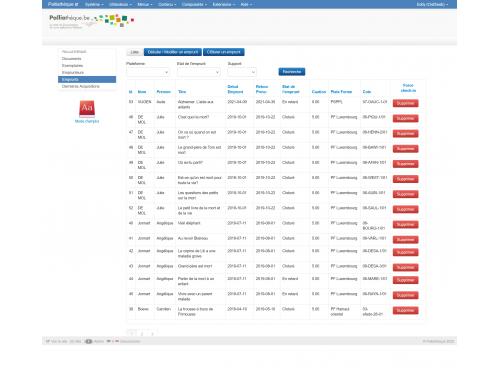Go to pagination page 3
500x370 pixels.
tap(152, 334)
